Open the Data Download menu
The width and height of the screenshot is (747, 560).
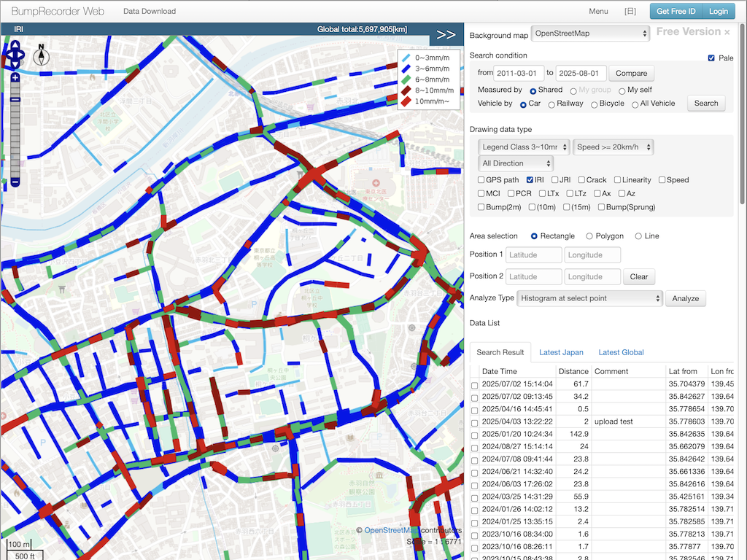coord(149,11)
